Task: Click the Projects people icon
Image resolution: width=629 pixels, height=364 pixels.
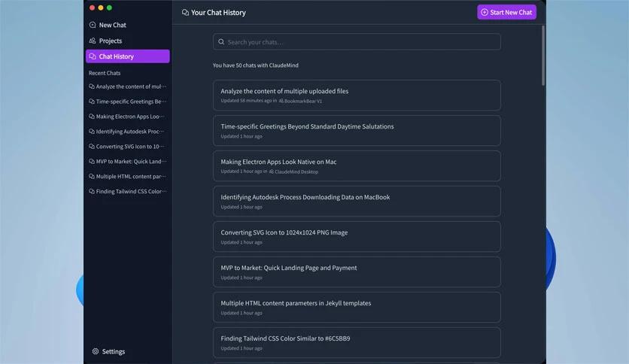Action: click(93, 41)
